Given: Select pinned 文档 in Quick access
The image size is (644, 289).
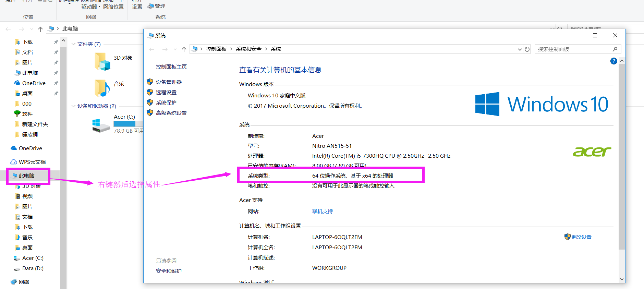Looking at the screenshot, I should pyautogui.click(x=27, y=52).
